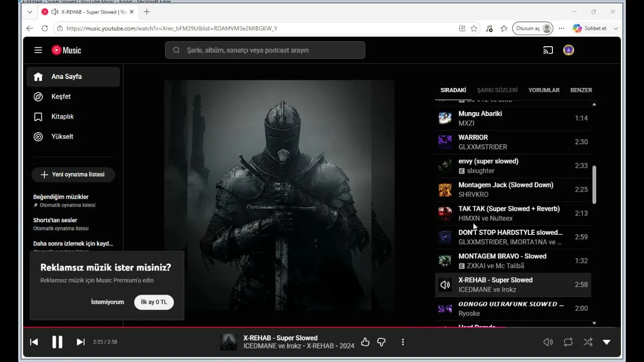Open a new browser tab
This screenshot has width=644, height=362.
pyautogui.click(x=146, y=12)
